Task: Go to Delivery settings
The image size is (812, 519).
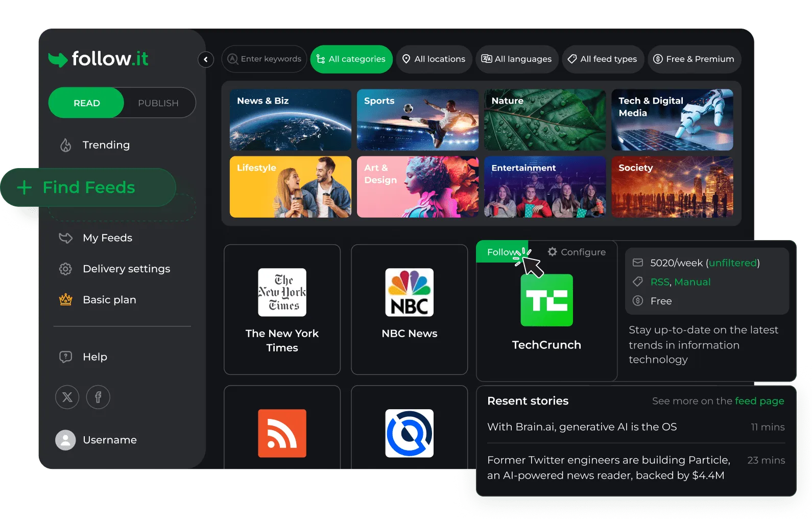Action: pyautogui.click(x=126, y=269)
